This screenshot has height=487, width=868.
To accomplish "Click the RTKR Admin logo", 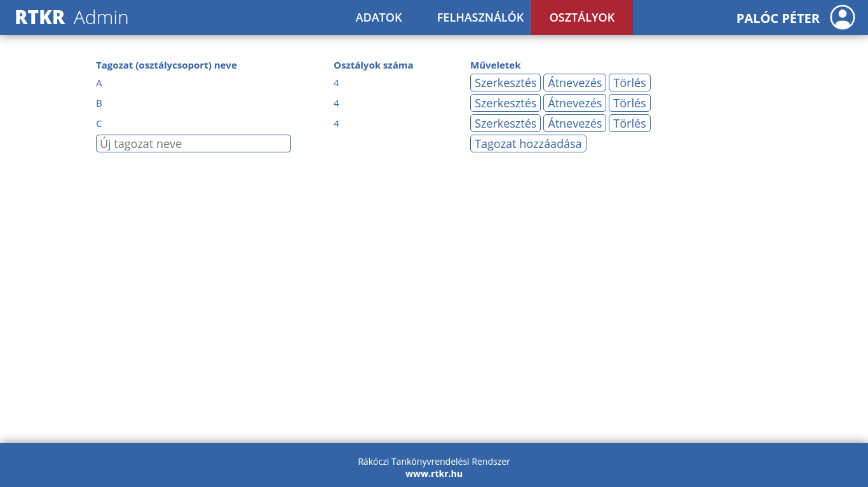I will [x=72, y=17].
